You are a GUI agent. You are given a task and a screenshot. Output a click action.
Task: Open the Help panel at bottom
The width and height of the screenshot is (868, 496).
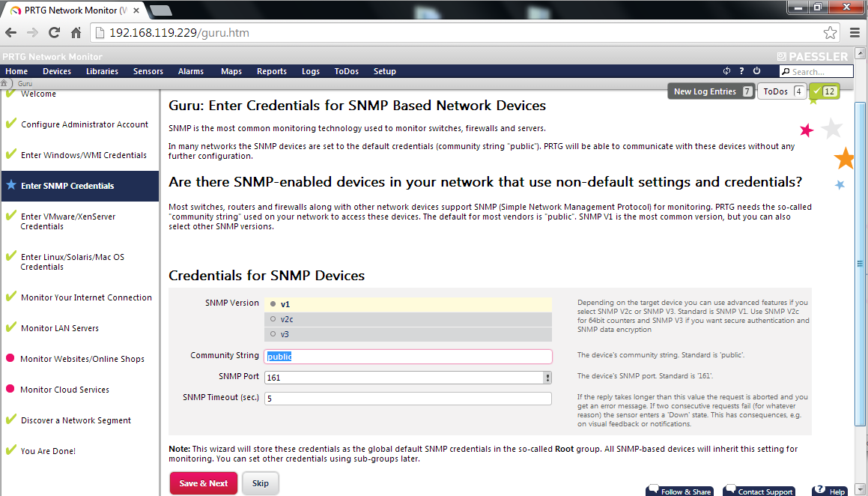pyautogui.click(x=831, y=491)
